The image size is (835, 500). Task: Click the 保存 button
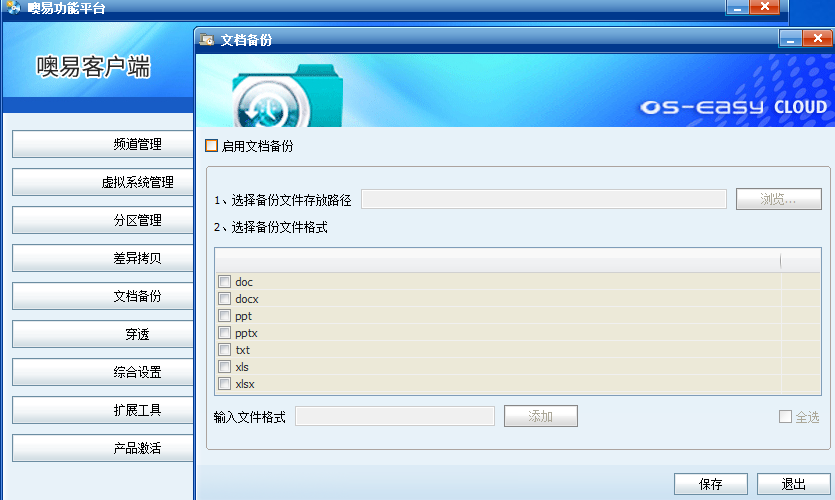711,484
